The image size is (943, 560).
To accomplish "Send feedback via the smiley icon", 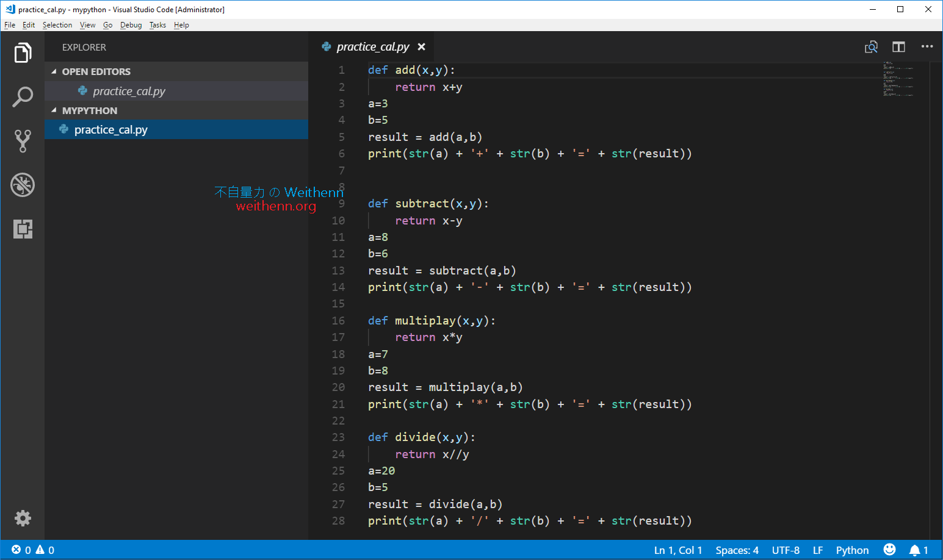I will coord(889,550).
